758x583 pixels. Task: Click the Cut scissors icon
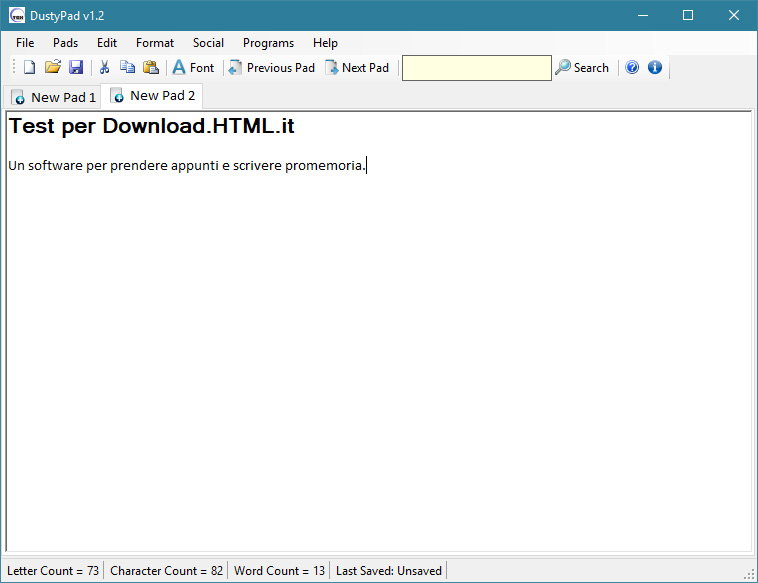(x=104, y=68)
